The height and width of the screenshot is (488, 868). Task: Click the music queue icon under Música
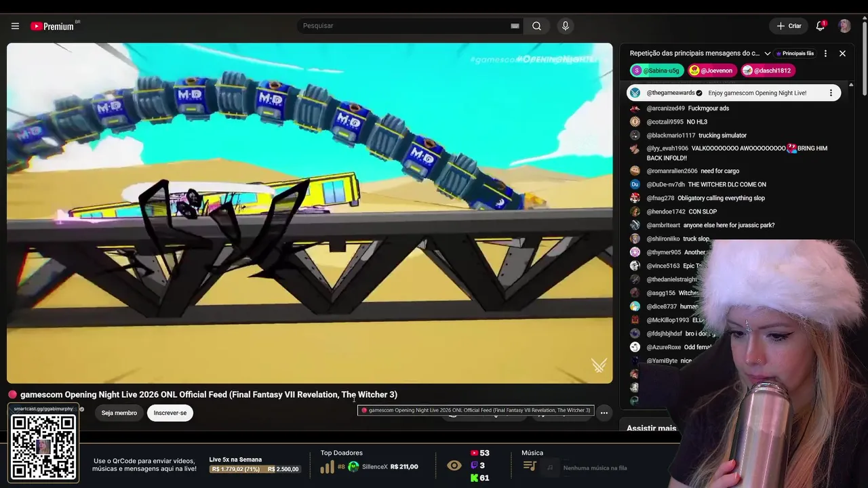click(x=530, y=466)
